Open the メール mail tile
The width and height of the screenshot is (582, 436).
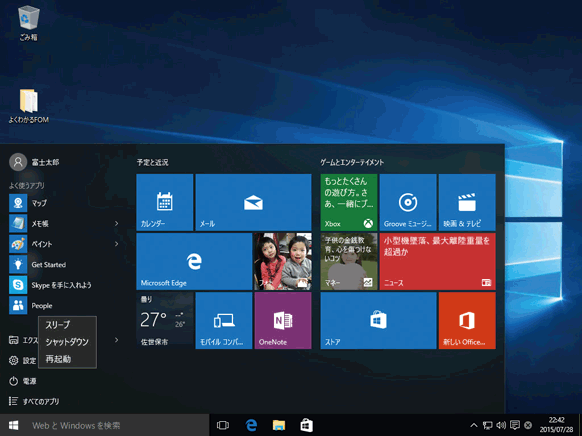(x=253, y=202)
